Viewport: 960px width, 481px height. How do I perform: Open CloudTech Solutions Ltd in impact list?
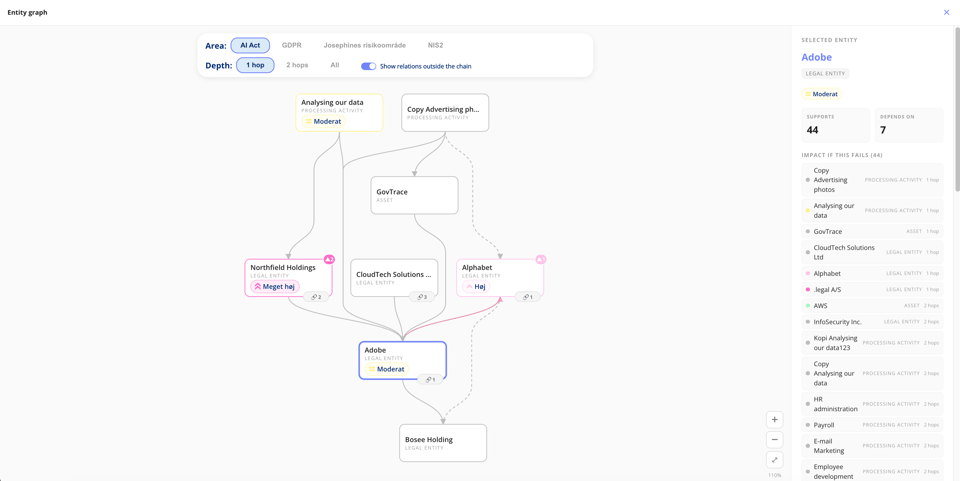point(872,252)
